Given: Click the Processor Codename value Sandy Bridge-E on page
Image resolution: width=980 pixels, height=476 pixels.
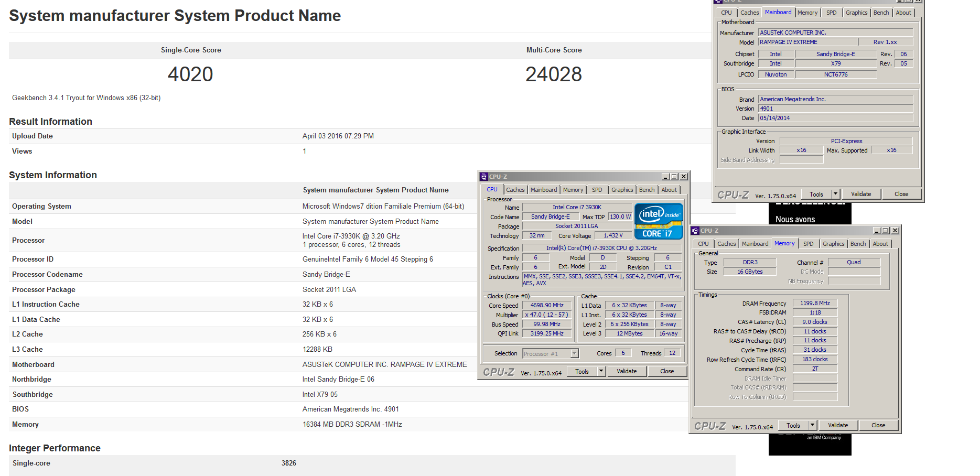Looking at the screenshot, I should tap(326, 274).
